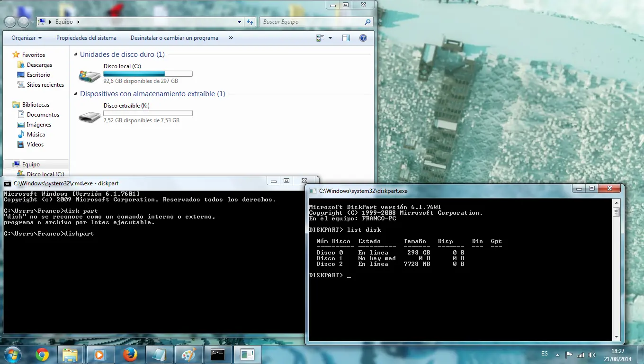644x364 pixels.
Task: Open Documentos library
Action: tap(43, 115)
